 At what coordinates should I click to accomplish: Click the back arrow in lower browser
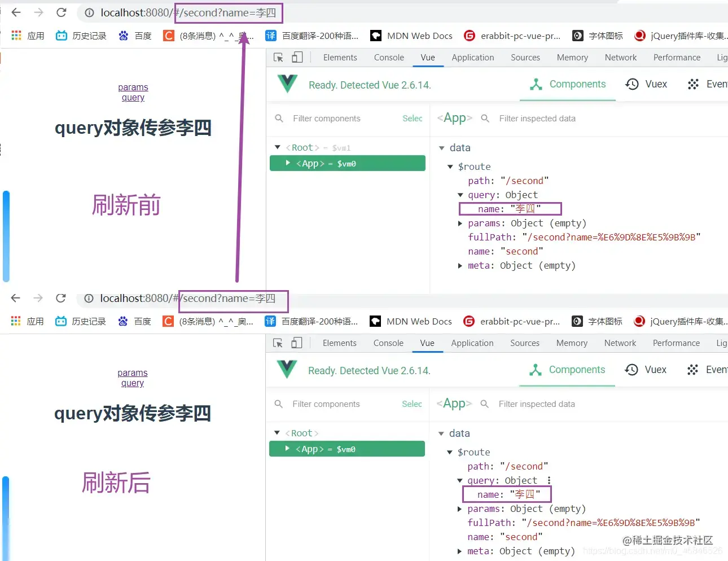coord(15,298)
